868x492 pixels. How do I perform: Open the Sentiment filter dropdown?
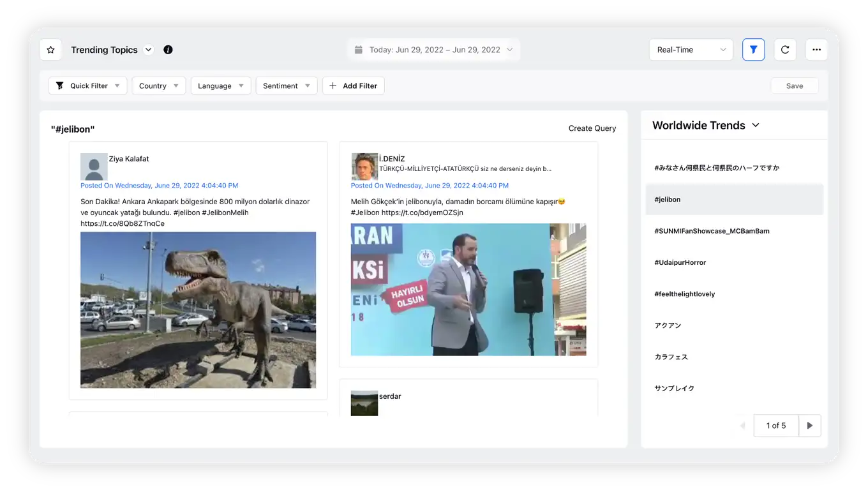[287, 86]
